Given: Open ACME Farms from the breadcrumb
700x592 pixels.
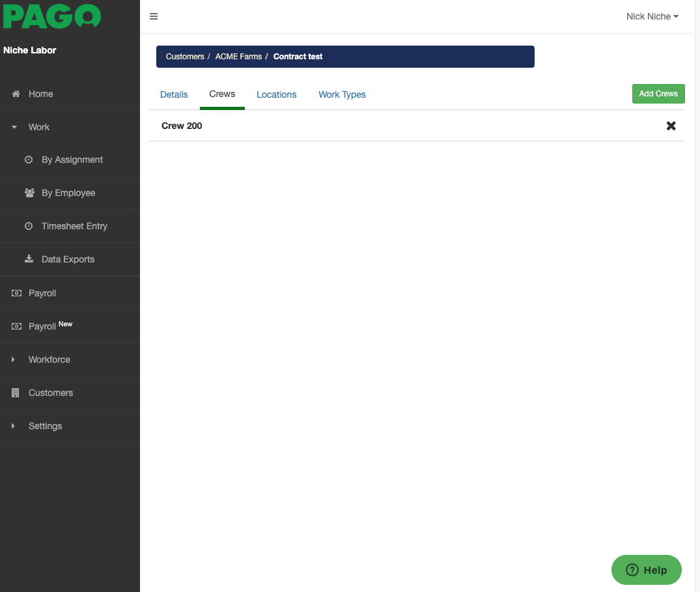Looking at the screenshot, I should (x=238, y=57).
